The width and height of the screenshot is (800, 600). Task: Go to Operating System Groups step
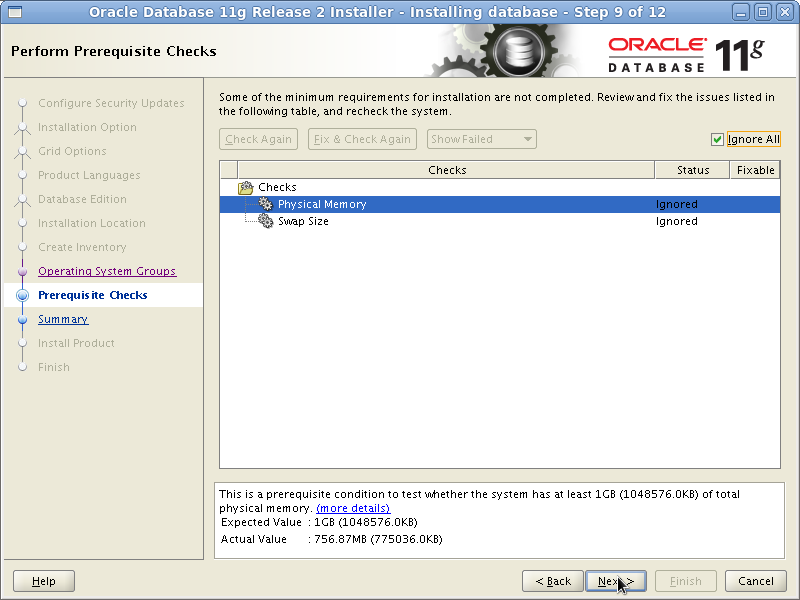pyautogui.click(x=107, y=271)
